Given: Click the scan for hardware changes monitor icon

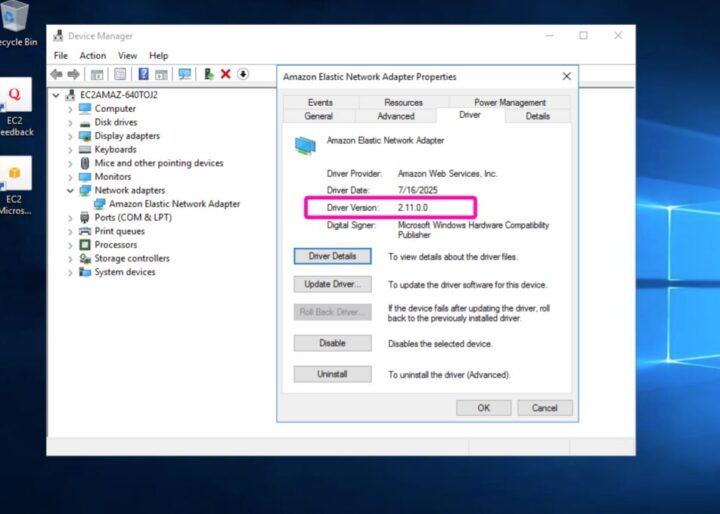Looking at the screenshot, I should (x=185, y=74).
